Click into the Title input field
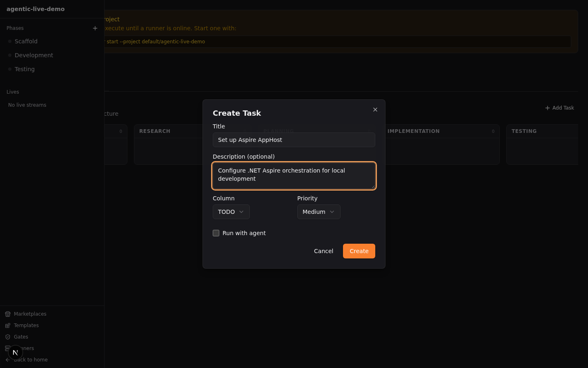Image resolution: width=588 pixels, height=368 pixels. click(294, 140)
